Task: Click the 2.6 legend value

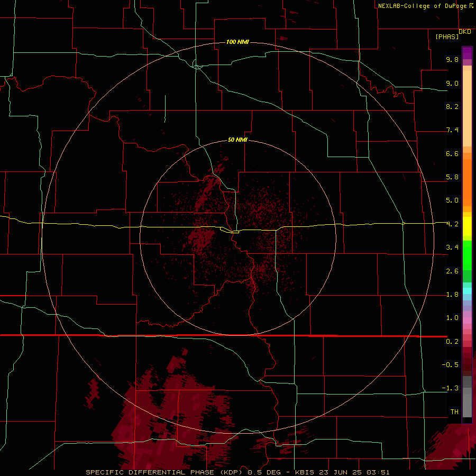Action: click(x=452, y=271)
